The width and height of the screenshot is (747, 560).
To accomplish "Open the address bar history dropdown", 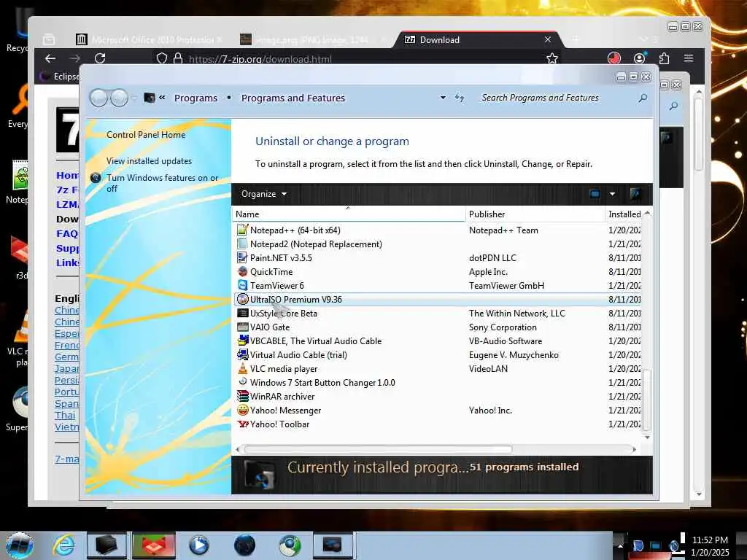I will [x=443, y=98].
